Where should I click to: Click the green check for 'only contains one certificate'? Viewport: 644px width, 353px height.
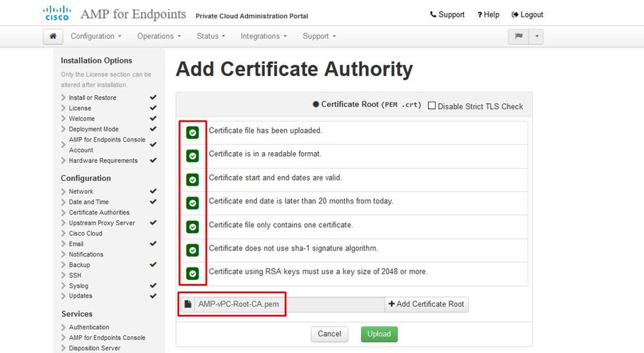click(x=193, y=227)
